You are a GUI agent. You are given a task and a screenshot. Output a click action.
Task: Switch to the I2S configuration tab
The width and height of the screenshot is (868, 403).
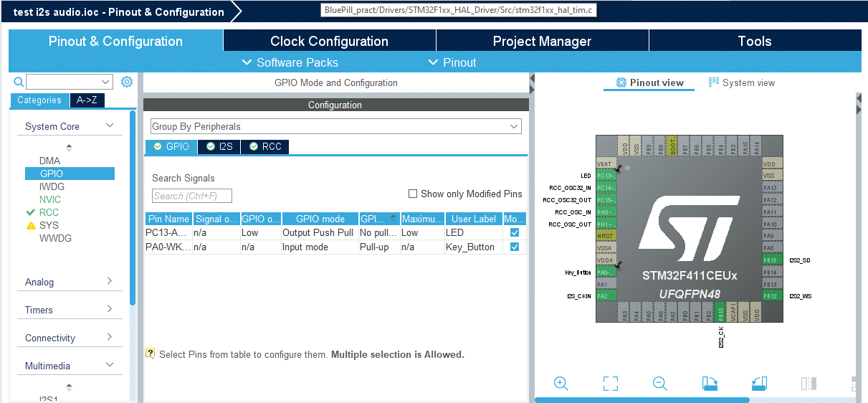pyautogui.click(x=219, y=146)
